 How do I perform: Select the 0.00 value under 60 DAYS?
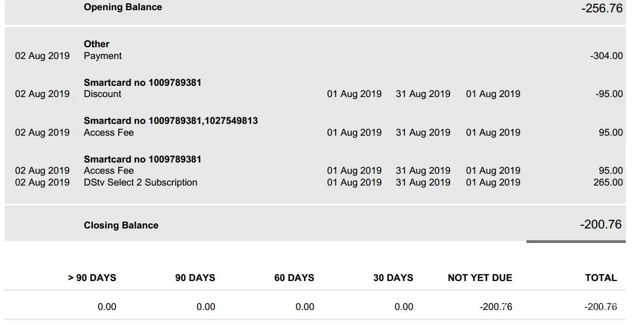(x=305, y=307)
